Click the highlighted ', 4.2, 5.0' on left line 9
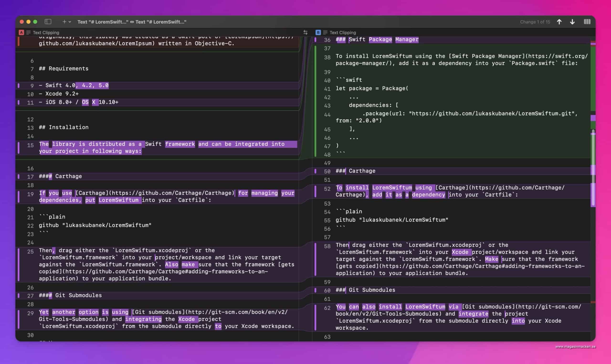The image size is (611, 364). click(x=92, y=85)
